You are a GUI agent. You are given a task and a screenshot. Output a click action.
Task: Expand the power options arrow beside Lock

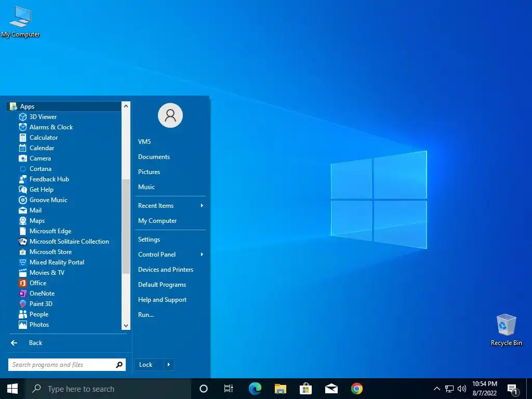169,365
